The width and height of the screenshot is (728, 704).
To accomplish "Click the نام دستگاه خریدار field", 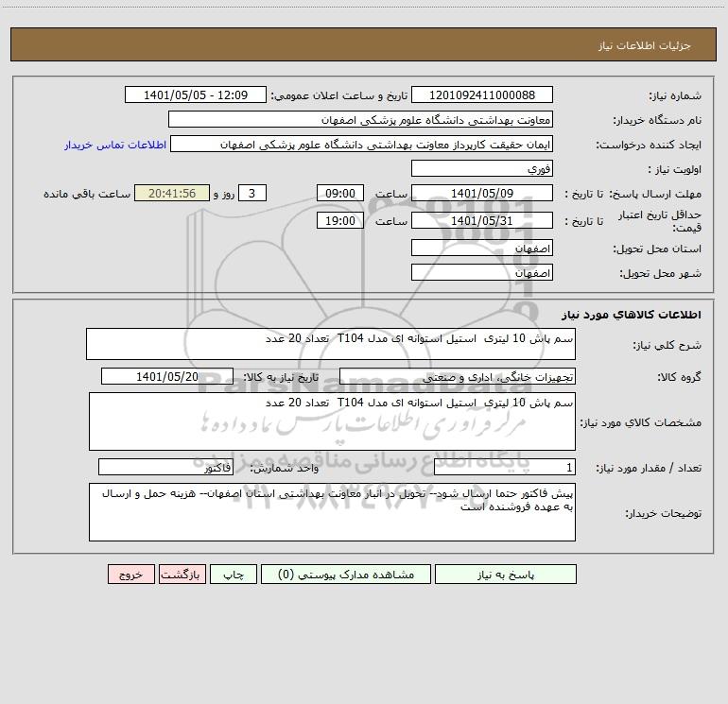I will [360, 119].
